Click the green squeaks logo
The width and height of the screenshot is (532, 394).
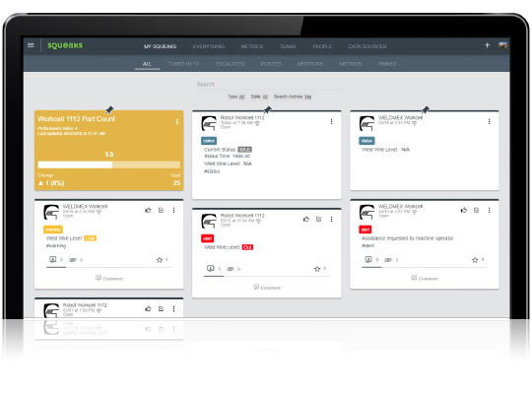point(65,45)
